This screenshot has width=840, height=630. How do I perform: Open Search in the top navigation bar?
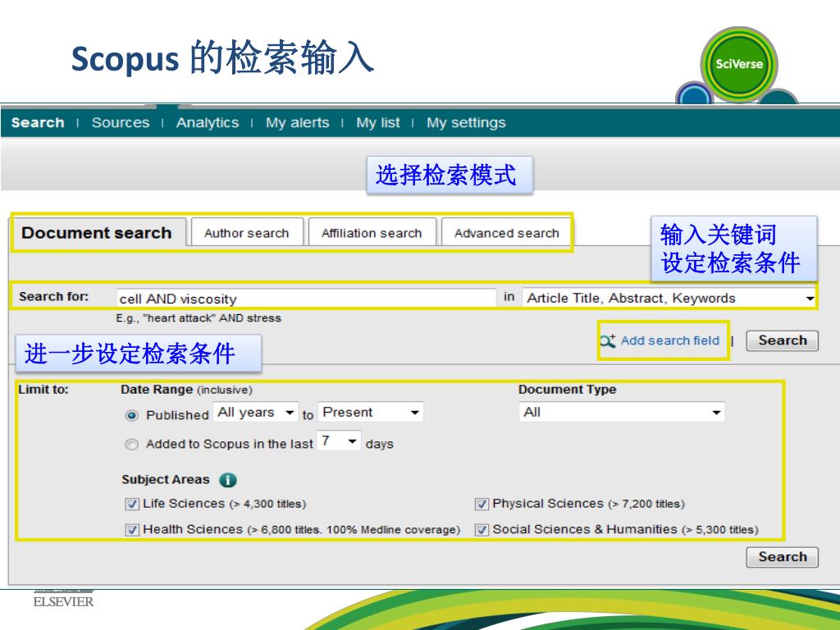coord(38,123)
